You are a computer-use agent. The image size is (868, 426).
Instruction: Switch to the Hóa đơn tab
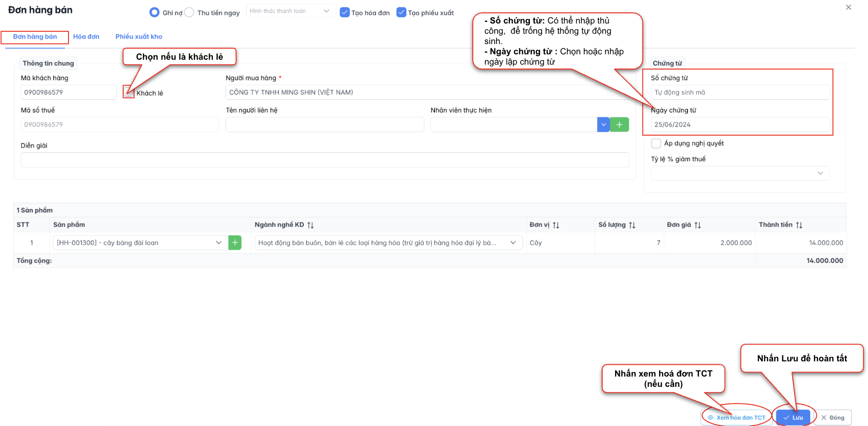pyautogui.click(x=86, y=37)
